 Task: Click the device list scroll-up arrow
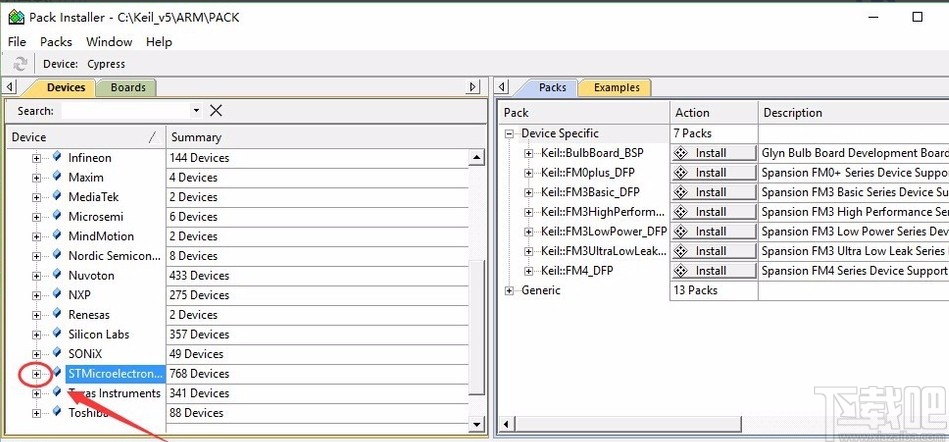point(477,158)
